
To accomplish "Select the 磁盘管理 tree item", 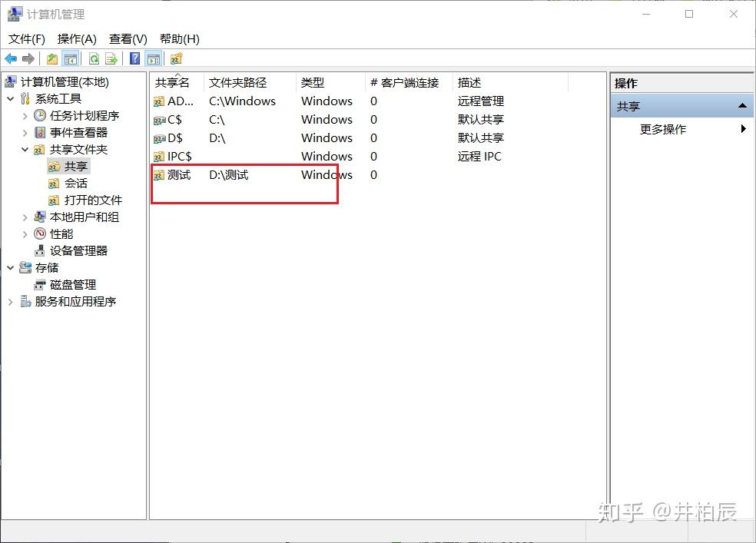I will point(73,285).
